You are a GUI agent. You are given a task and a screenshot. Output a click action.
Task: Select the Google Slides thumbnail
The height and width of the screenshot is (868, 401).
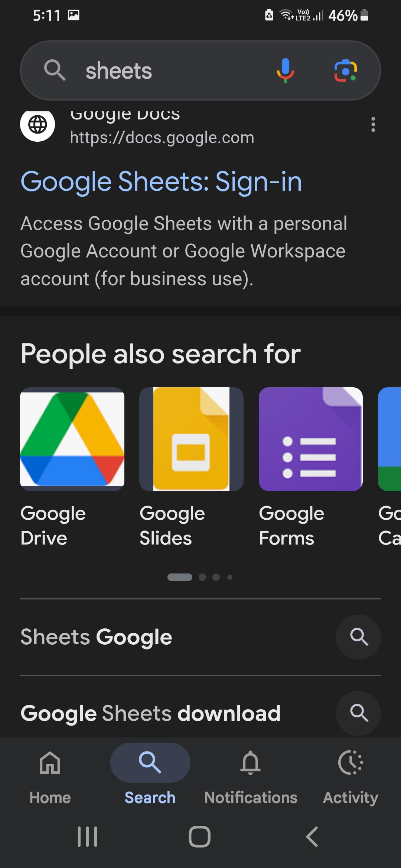[191, 439]
